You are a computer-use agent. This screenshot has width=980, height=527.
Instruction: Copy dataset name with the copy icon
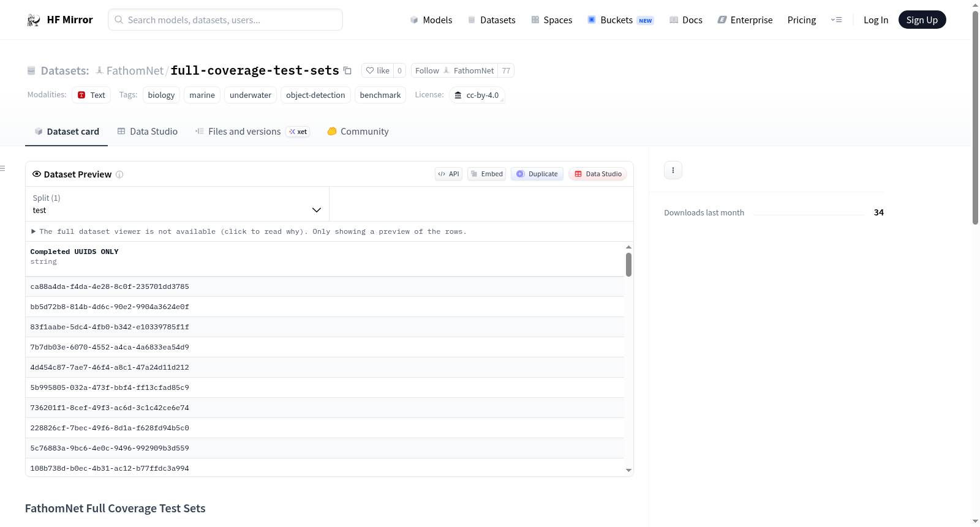347,70
